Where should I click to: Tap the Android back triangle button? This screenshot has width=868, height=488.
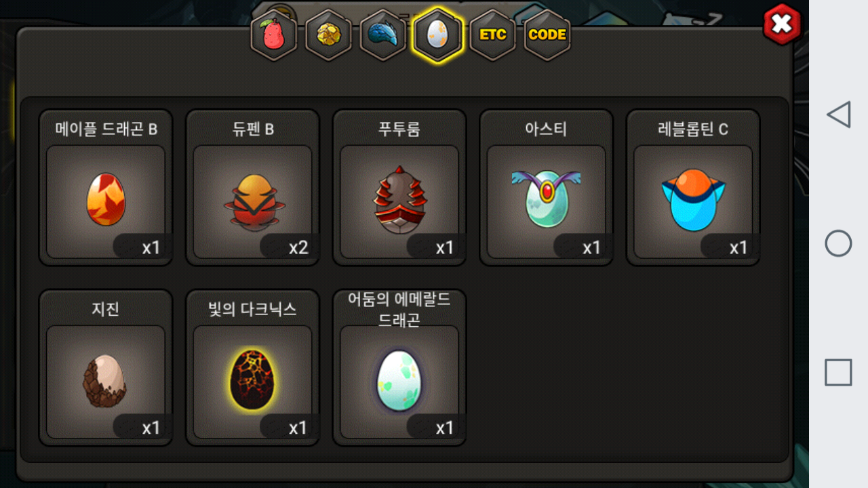point(839,115)
